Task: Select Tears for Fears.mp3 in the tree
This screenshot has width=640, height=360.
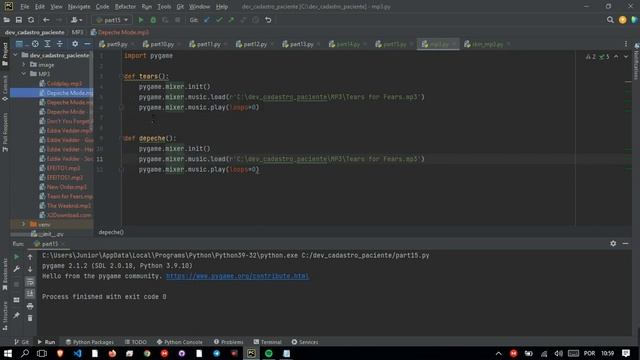Action: pyautogui.click(x=69, y=196)
